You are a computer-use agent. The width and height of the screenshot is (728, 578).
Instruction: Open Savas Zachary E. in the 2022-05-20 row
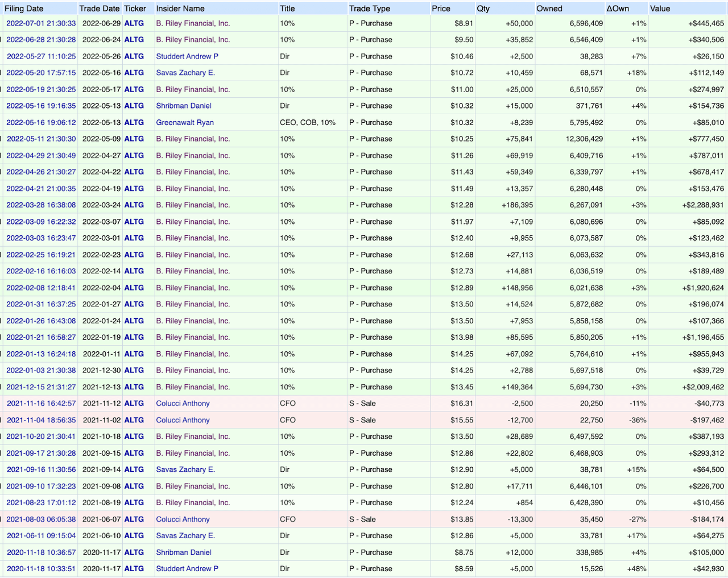pyautogui.click(x=185, y=73)
